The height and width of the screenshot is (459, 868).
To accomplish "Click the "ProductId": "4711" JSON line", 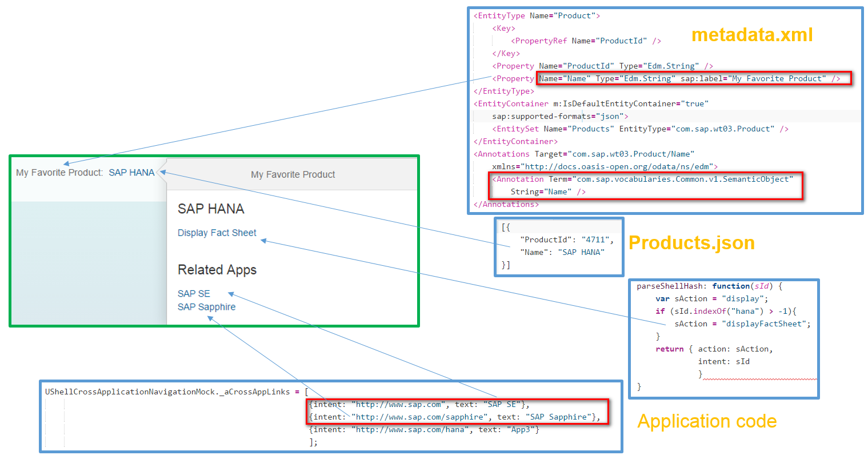I will pos(566,240).
